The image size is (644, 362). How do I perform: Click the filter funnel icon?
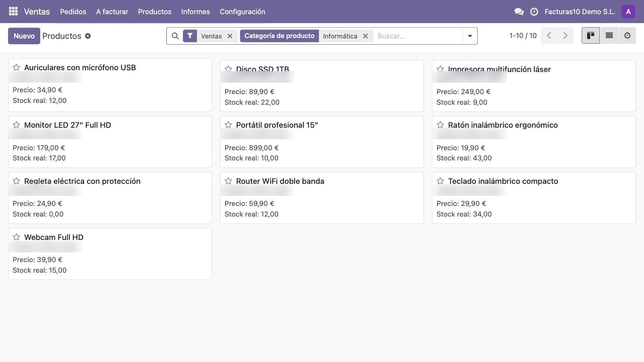tap(190, 36)
